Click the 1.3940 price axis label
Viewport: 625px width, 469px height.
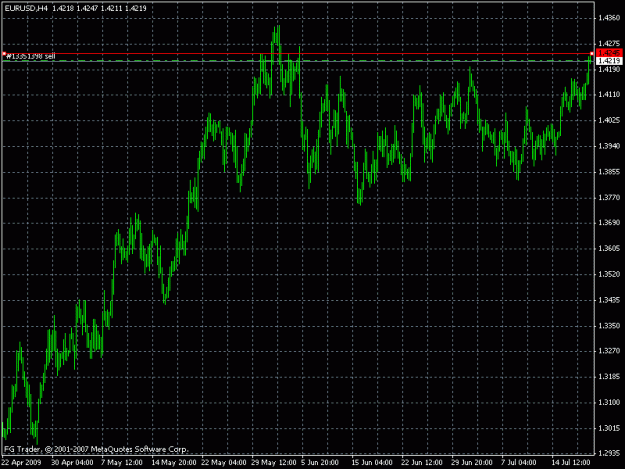point(609,146)
